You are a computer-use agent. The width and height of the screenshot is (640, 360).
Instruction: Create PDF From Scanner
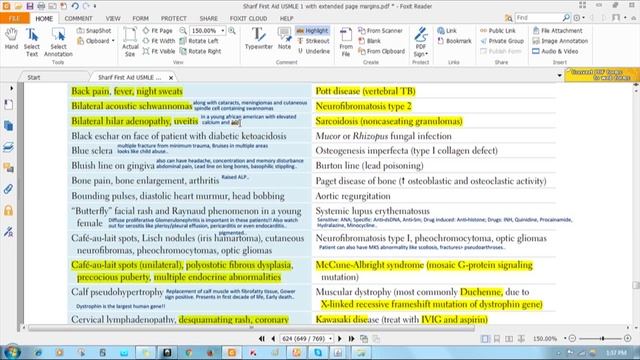click(x=380, y=31)
